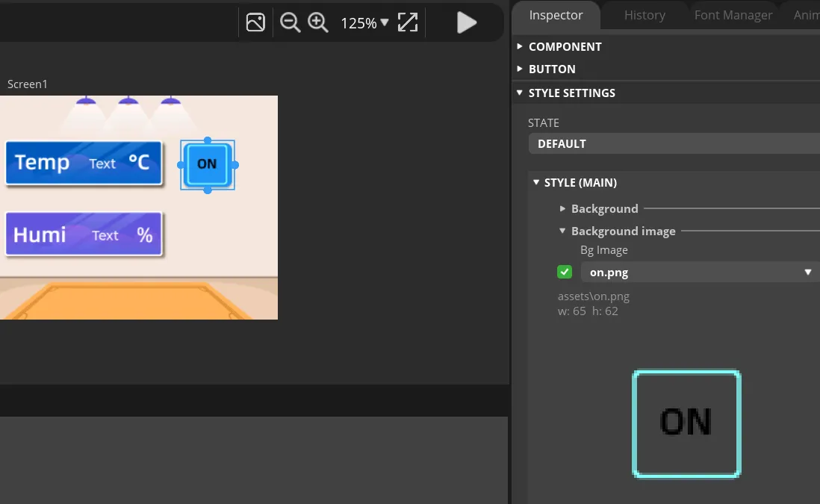Zoom out of the canvas
The width and height of the screenshot is (820, 504).
[290, 22]
